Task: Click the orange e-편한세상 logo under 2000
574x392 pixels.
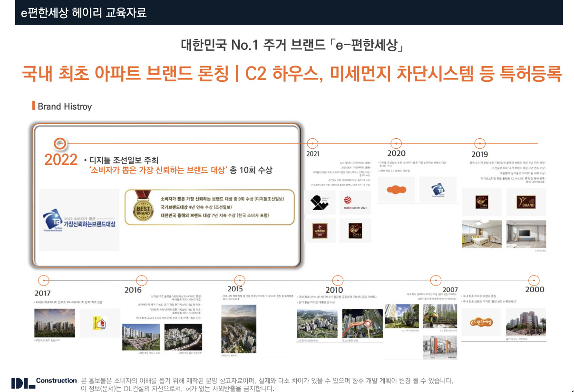Action: pyautogui.click(x=481, y=322)
